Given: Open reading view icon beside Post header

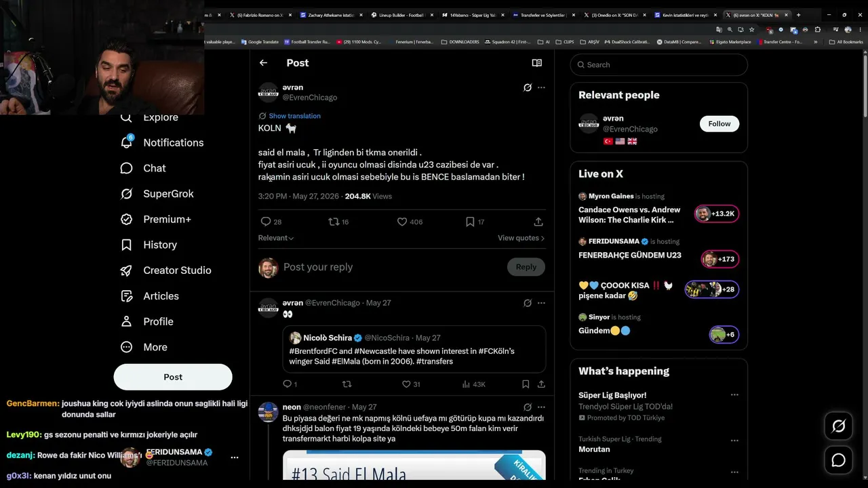Looking at the screenshot, I should click(x=537, y=63).
